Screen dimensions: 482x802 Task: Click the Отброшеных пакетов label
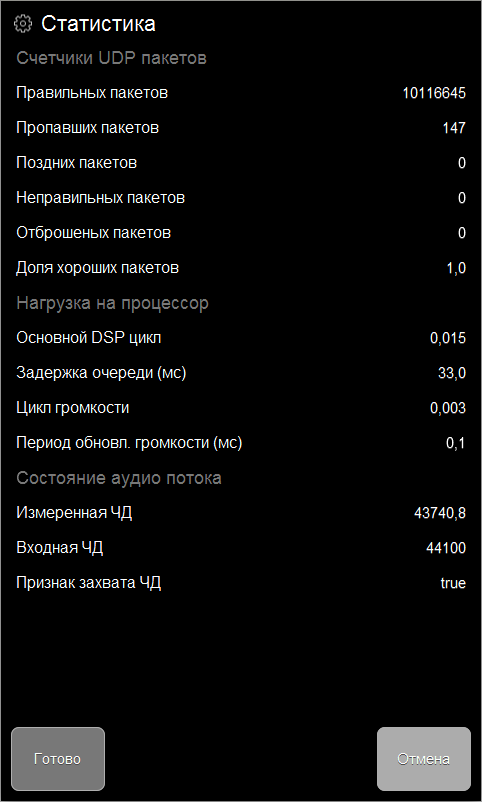tap(94, 233)
